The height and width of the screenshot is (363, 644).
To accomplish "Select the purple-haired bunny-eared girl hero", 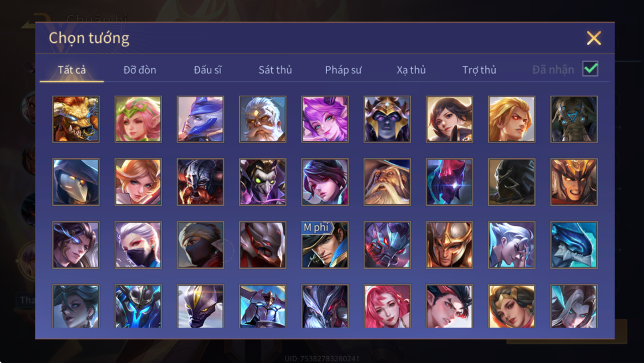I will coord(325,119).
